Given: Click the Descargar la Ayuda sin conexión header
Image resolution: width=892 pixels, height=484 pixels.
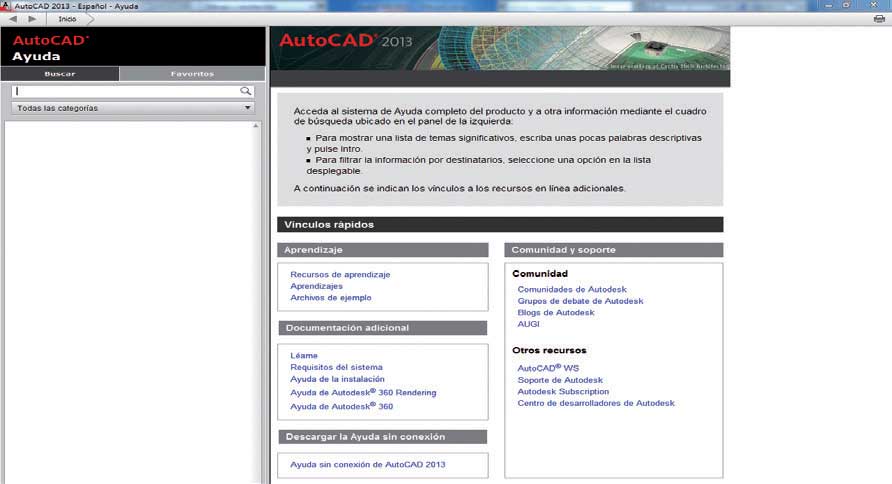Looking at the screenshot, I should (383, 437).
